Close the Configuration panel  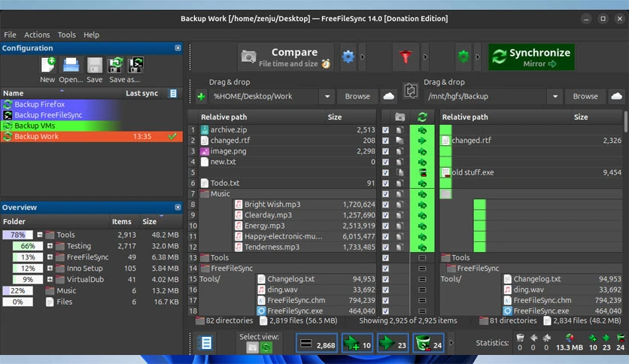coord(178,48)
